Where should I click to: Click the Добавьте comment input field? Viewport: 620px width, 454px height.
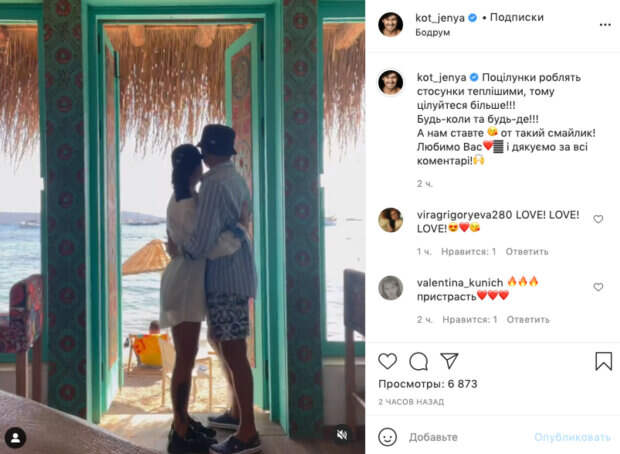click(x=467, y=437)
